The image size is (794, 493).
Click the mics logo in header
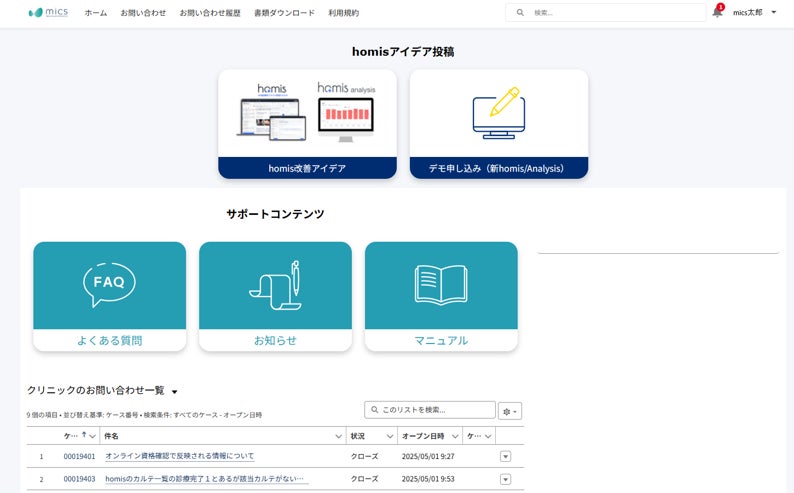(48, 12)
